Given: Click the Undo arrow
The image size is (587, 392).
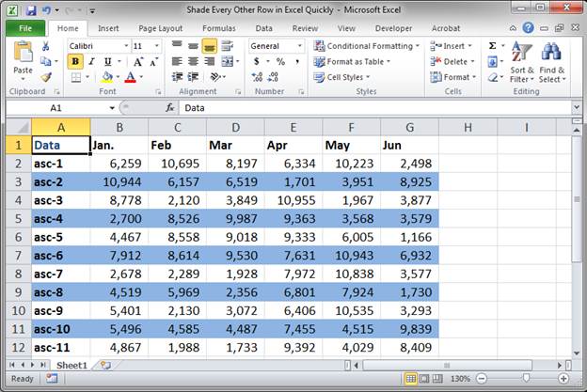Looking at the screenshot, I should tap(46, 10).
